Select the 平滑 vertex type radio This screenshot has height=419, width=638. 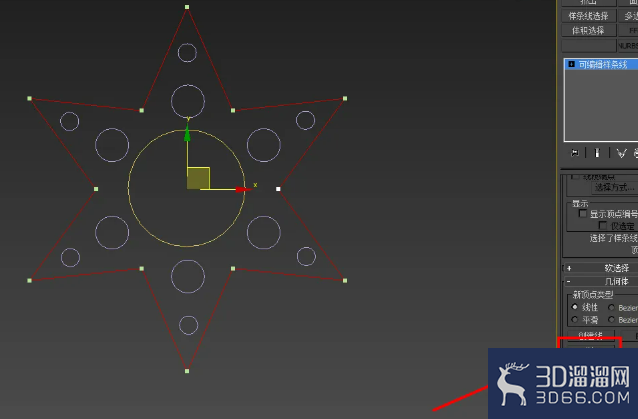click(x=575, y=320)
